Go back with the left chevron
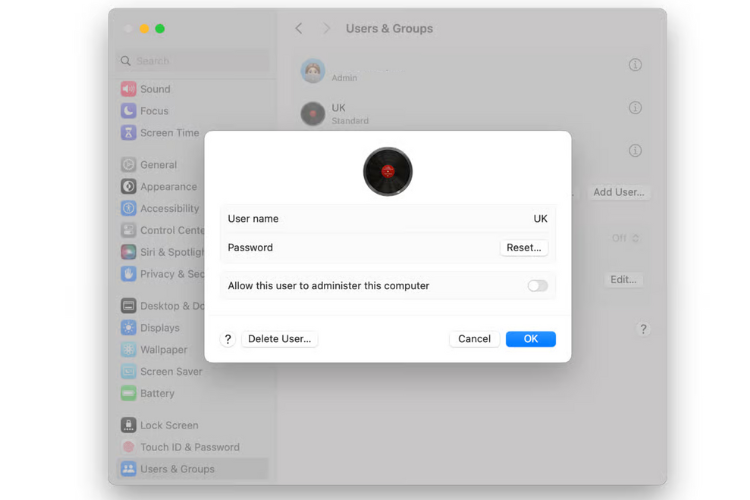 (x=299, y=29)
